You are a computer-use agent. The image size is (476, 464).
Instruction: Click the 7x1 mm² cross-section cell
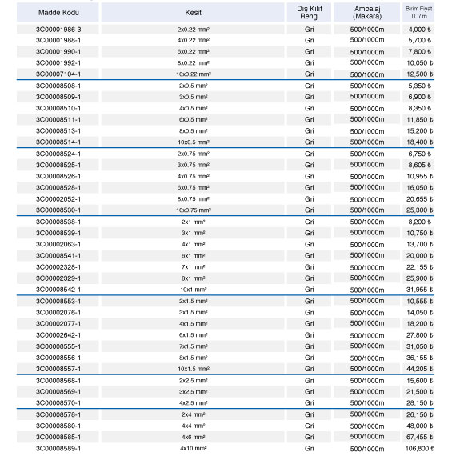[x=193, y=267]
